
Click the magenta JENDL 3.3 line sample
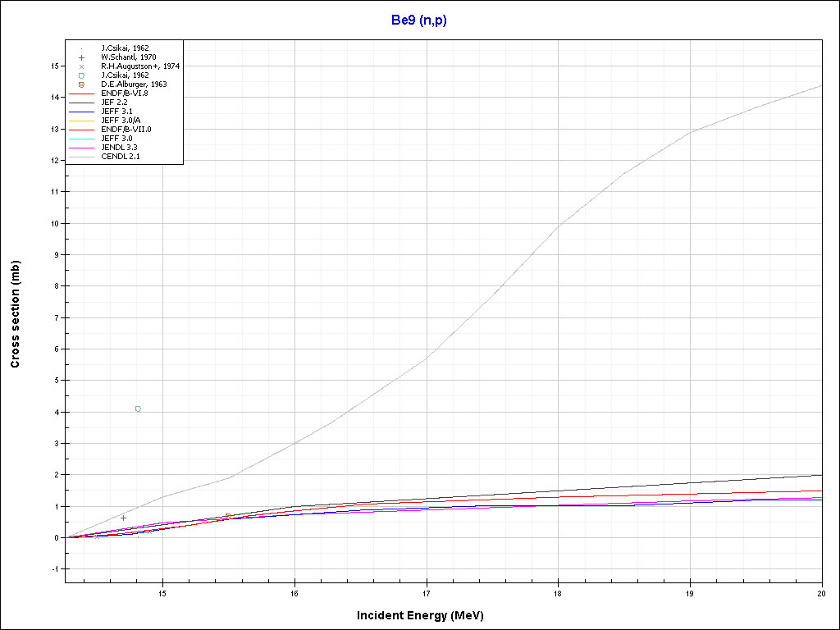(81, 148)
